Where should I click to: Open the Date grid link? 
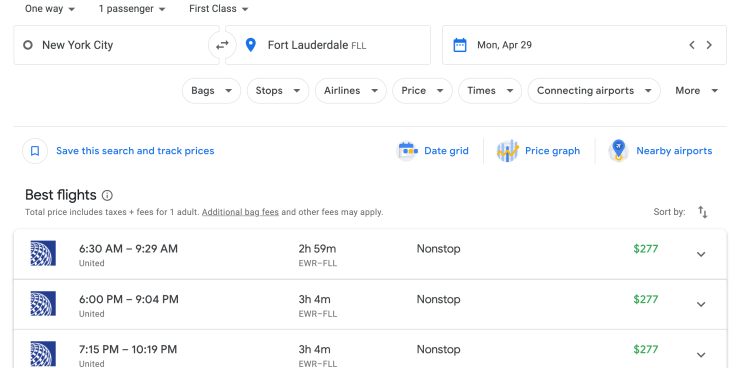(446, 151)
